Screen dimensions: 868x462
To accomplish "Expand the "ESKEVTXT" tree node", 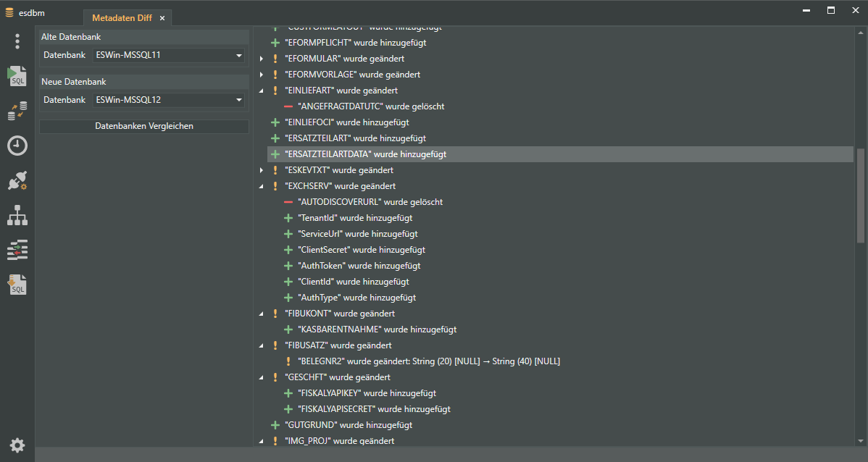I will 262,170.
